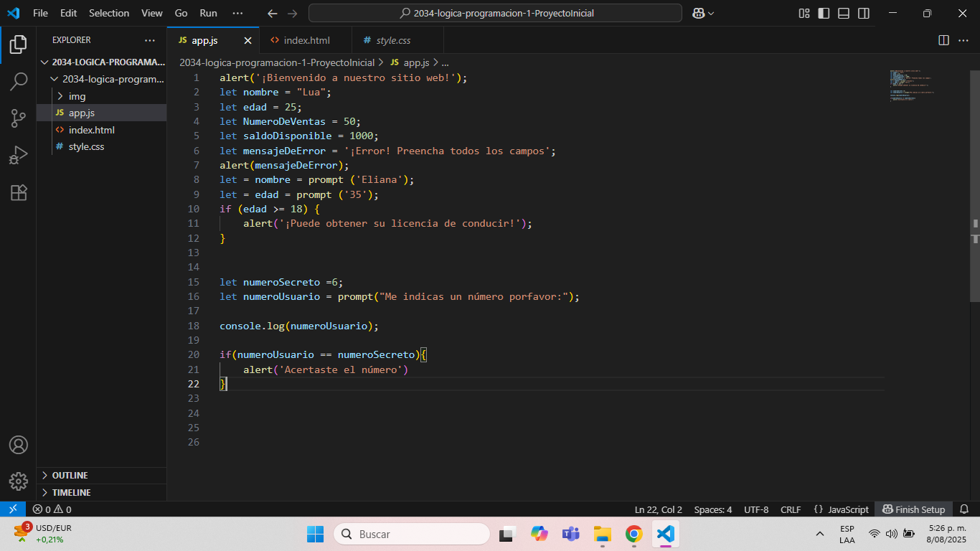Show errors and warnings in status bar
The image size is (980, 551).
(52, 509)
